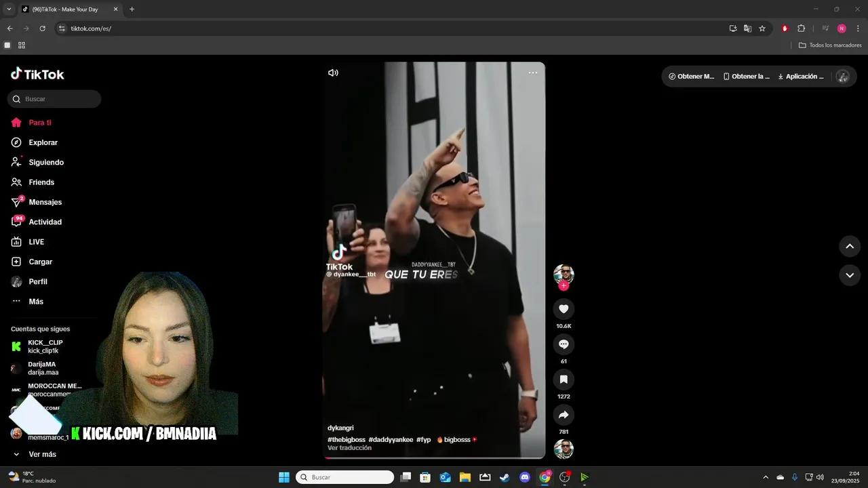Like the video with the heart icon
Screen dimensions: 868x488
(564, 309)
